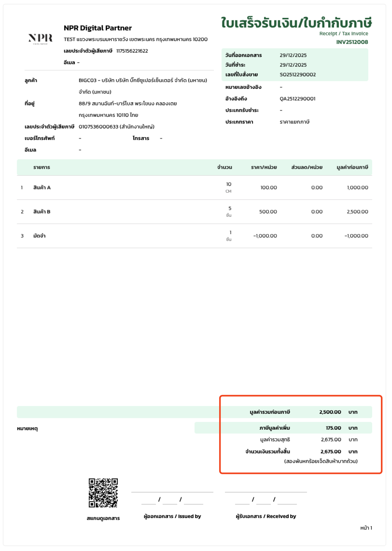Click the QR code image

coord(103,493)
